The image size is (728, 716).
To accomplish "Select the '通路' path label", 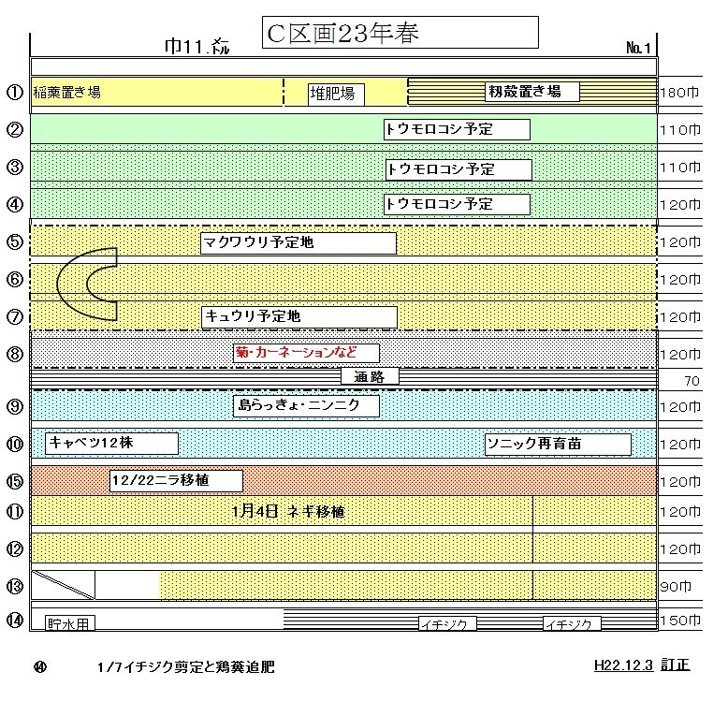I will tap(370, 376).
